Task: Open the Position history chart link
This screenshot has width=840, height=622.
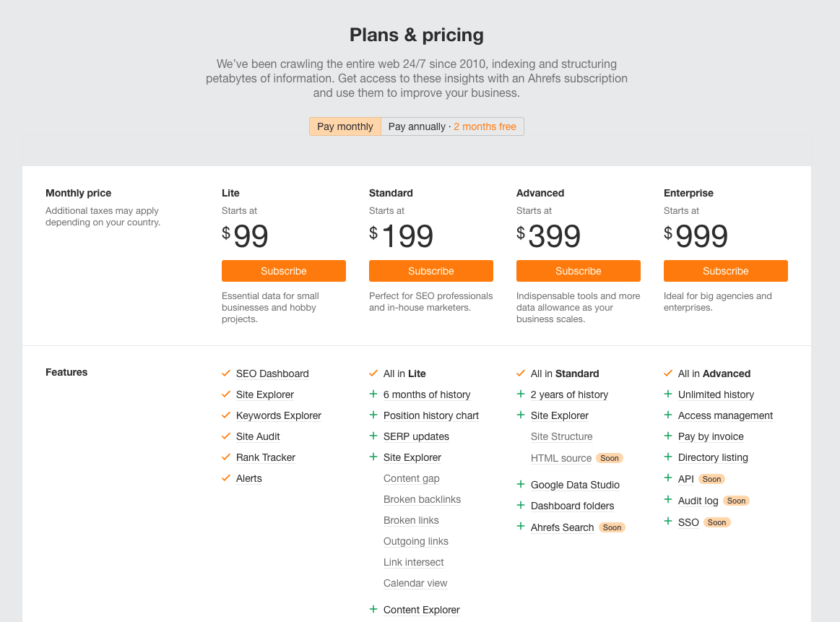Action: point(431,415)
